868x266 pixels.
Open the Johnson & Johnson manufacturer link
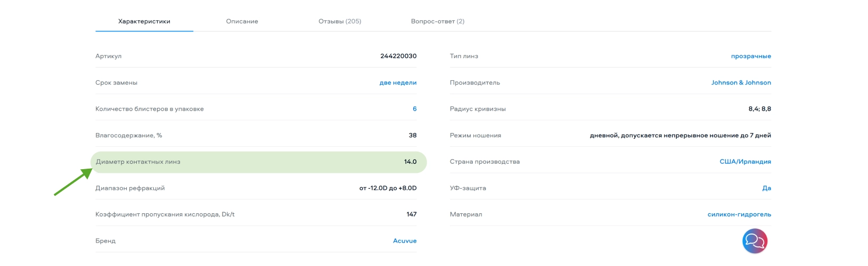tap(741, 82)
